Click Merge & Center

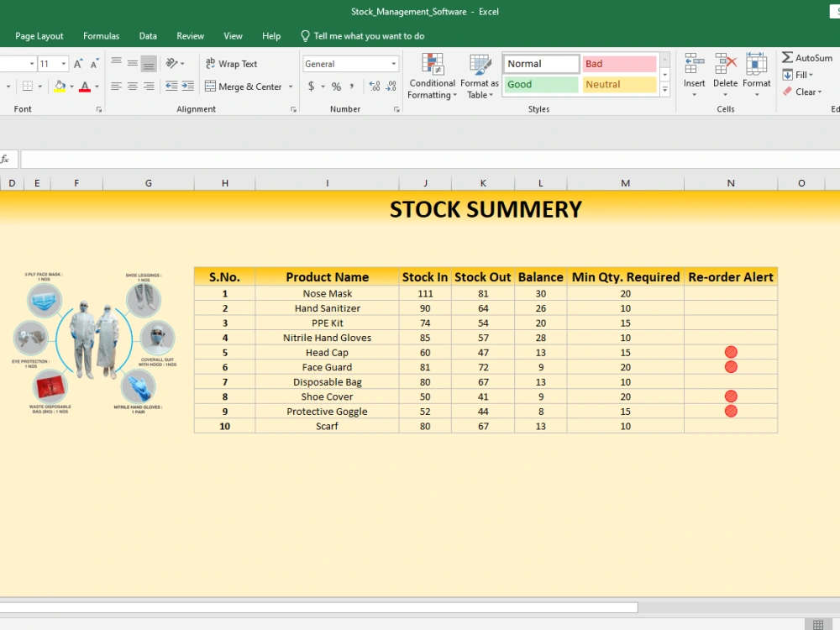point(244,87)
